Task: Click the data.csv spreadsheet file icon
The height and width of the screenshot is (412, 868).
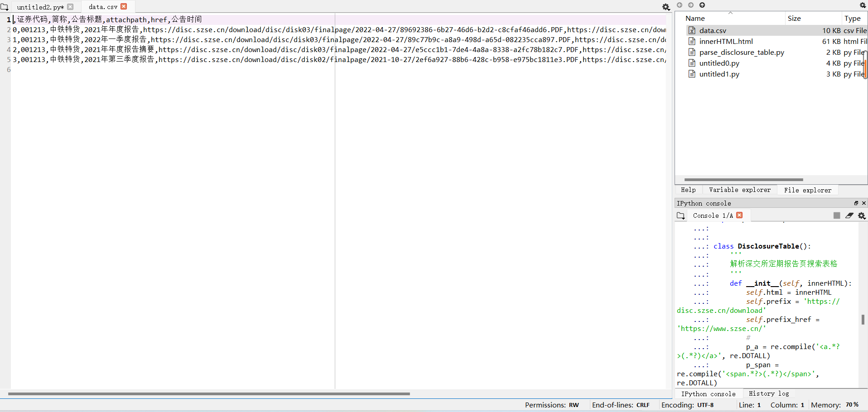Action: [692, 30]
